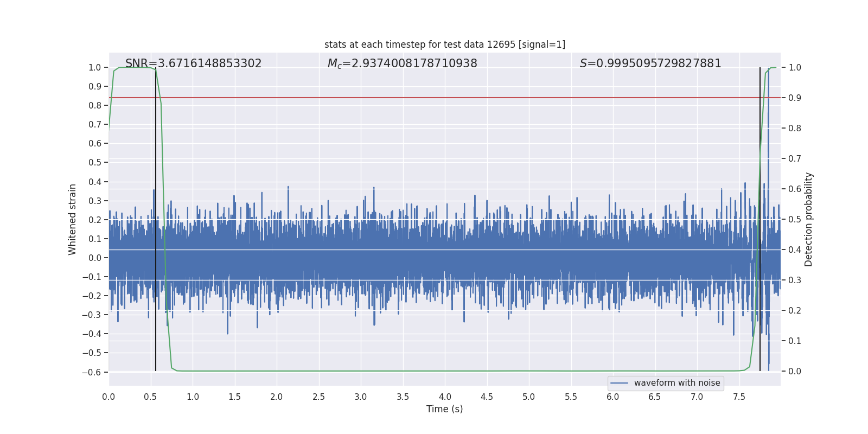Click the blue line sample in the legend
This screenshot has height=434, width=868.
619,383
